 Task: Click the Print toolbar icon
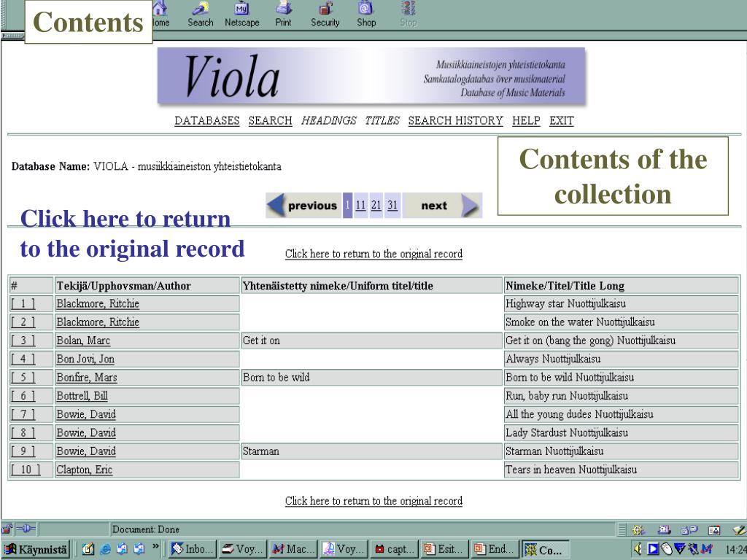(x=284, y=15)
